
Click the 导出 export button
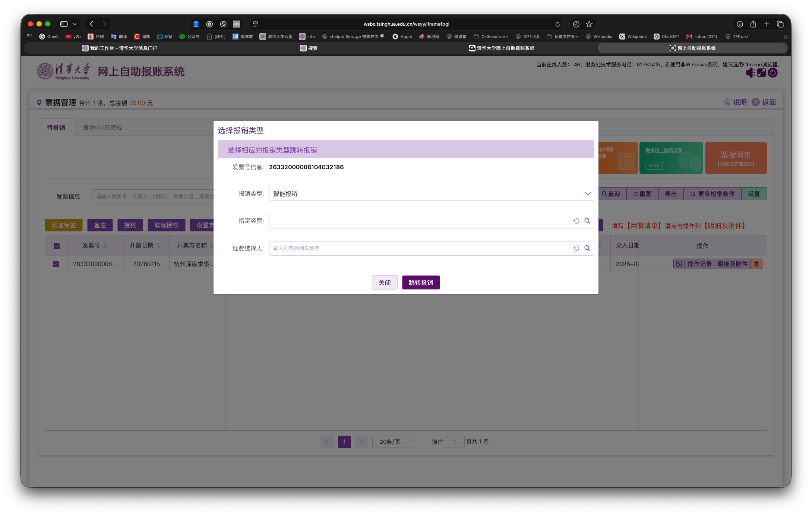[671, 194]
